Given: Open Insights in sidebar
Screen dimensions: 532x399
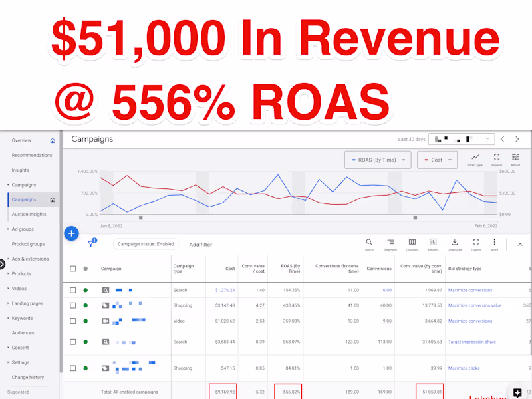Looking at the screenshot, I should [x=20, y=170].
